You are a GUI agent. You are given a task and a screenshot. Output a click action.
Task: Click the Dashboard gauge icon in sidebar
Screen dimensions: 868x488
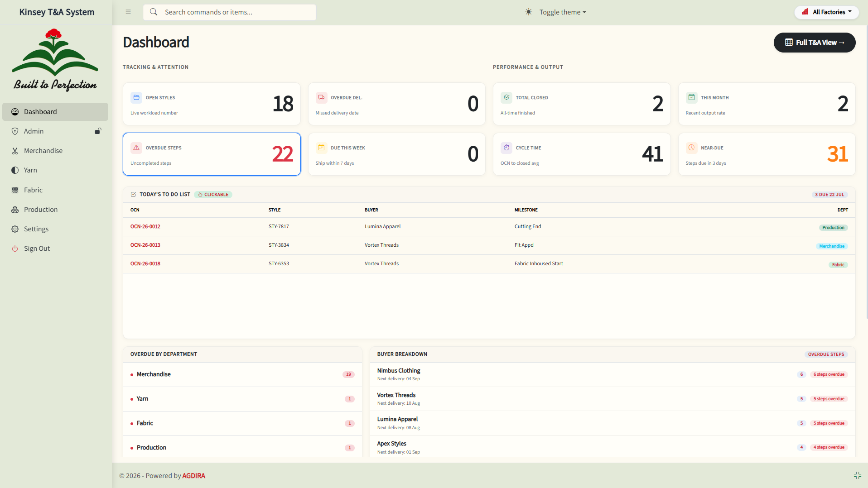coord(15,112)
